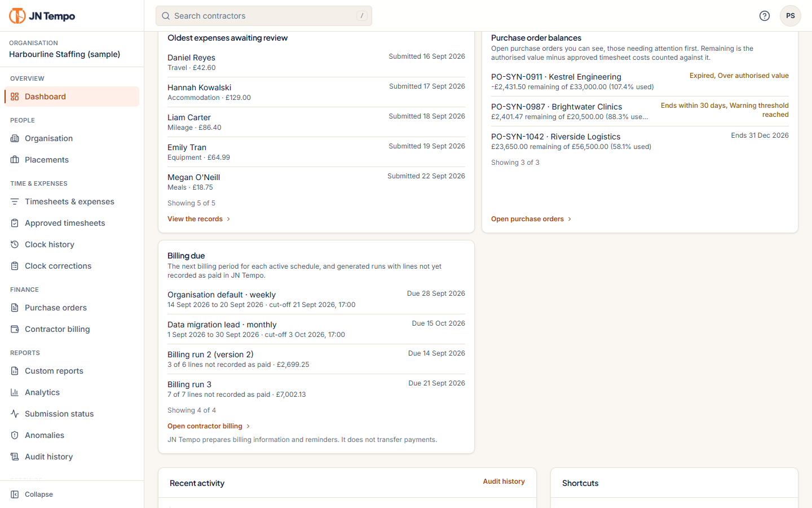Viewport: 812px width, 508px height.
Task: Click the Placements briefcase icon
Action: [15, 160]
